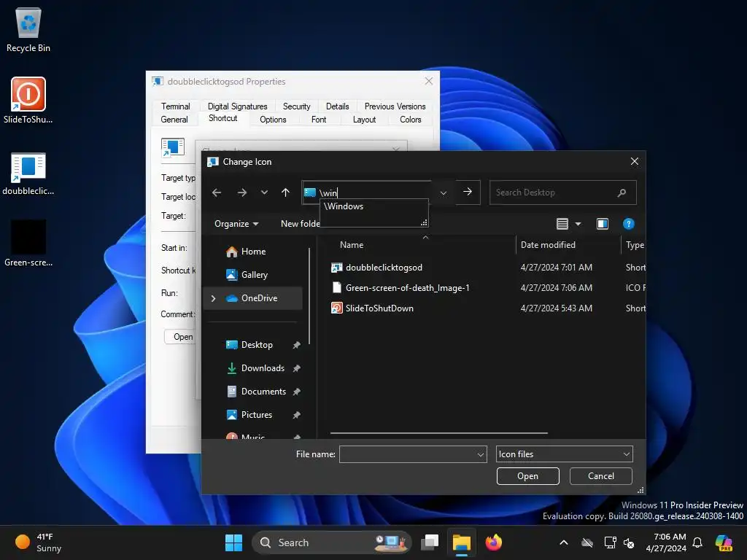Switch to Digital Signatures tab
The height and width of the screenshot is (560, 747).
pyautogui.click(x=237, y=106)
